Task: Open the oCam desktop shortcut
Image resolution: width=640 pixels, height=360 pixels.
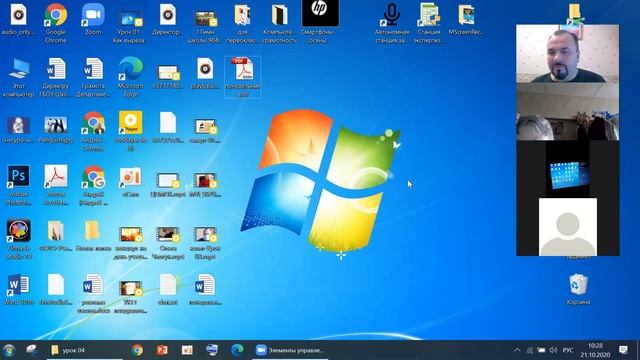Action: pos(131,182)
